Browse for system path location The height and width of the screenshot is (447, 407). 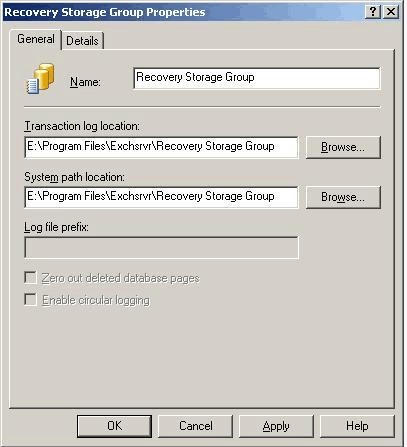343,197
